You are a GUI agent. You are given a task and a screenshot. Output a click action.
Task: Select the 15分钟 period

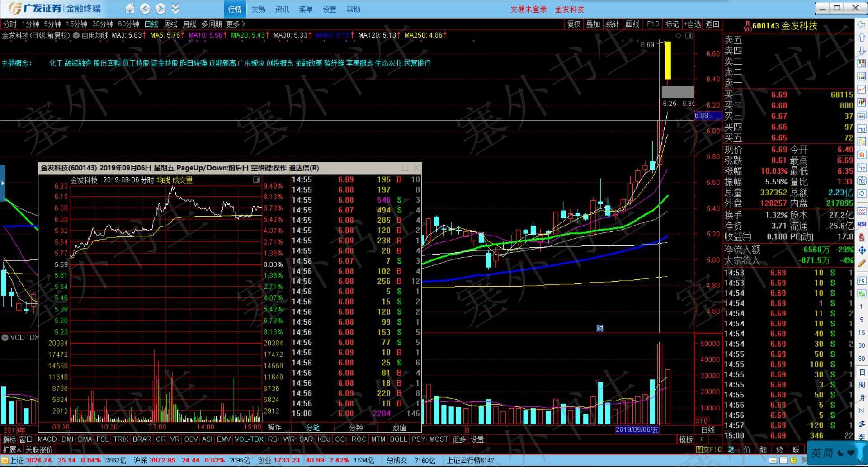click(x=77, y=24)
